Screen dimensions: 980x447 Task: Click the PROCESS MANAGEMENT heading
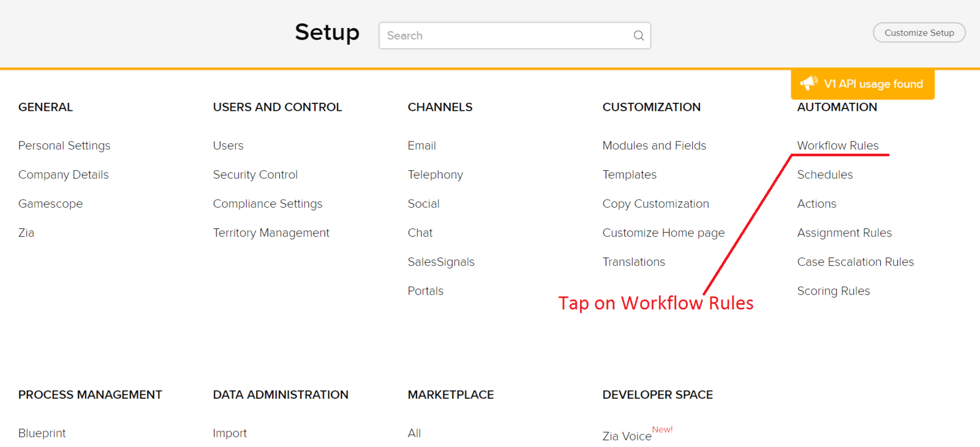[x=90, y=395]
